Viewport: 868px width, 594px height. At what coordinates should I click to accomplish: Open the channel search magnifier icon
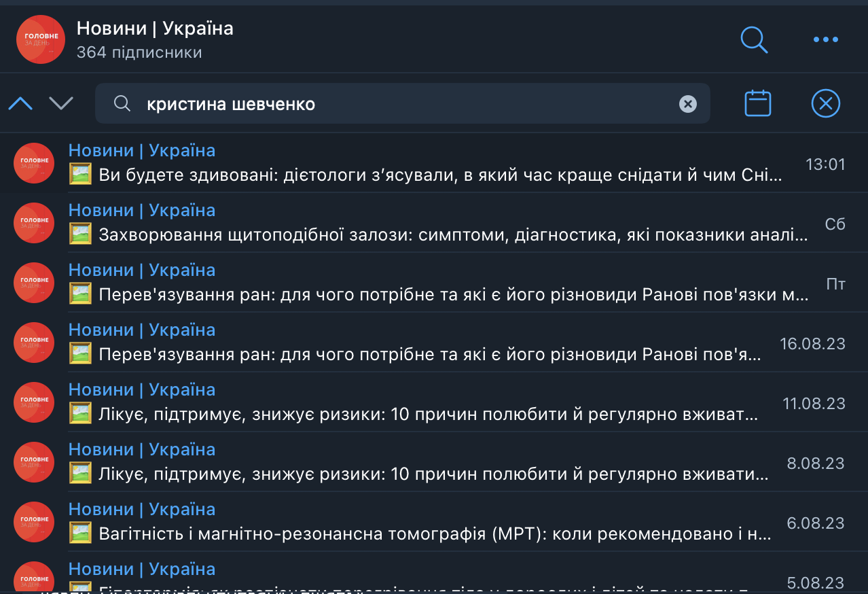754,39
